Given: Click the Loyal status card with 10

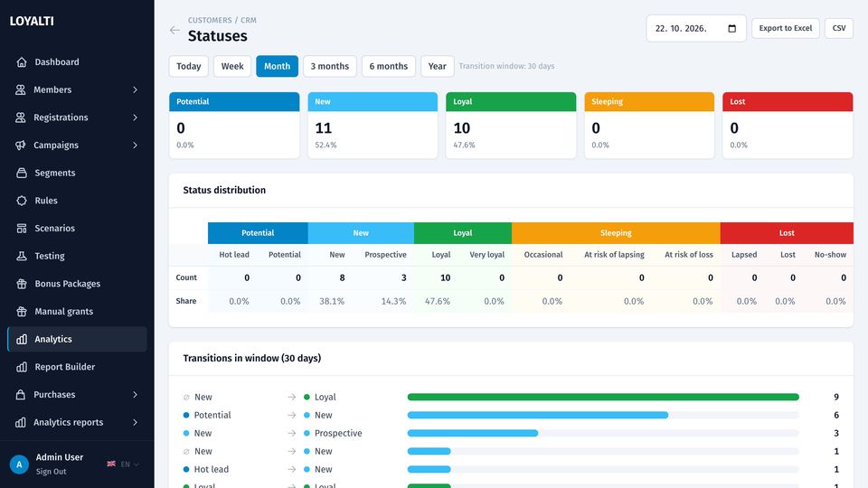Looking at the screenshot, I should (511, 126).
